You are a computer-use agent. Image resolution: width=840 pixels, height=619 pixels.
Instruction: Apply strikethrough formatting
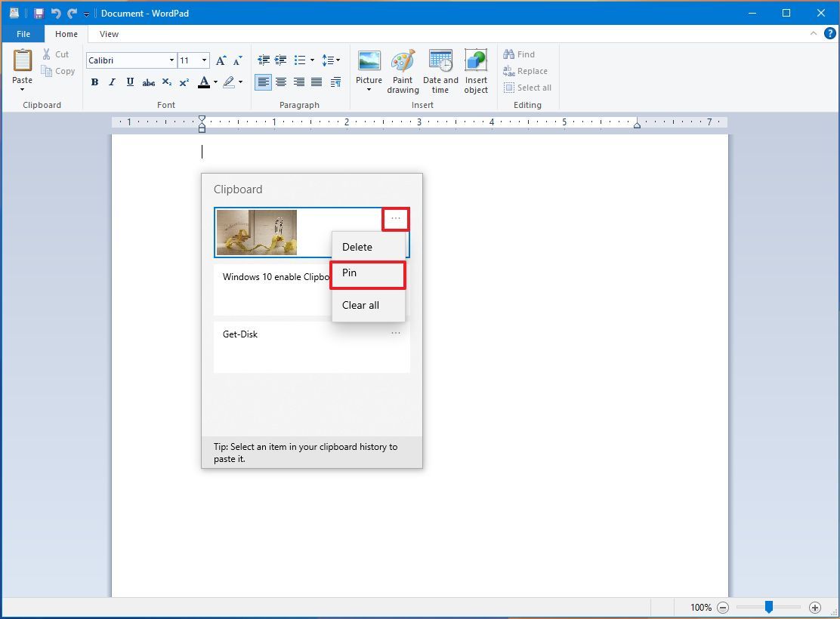[x=149, y=82]
